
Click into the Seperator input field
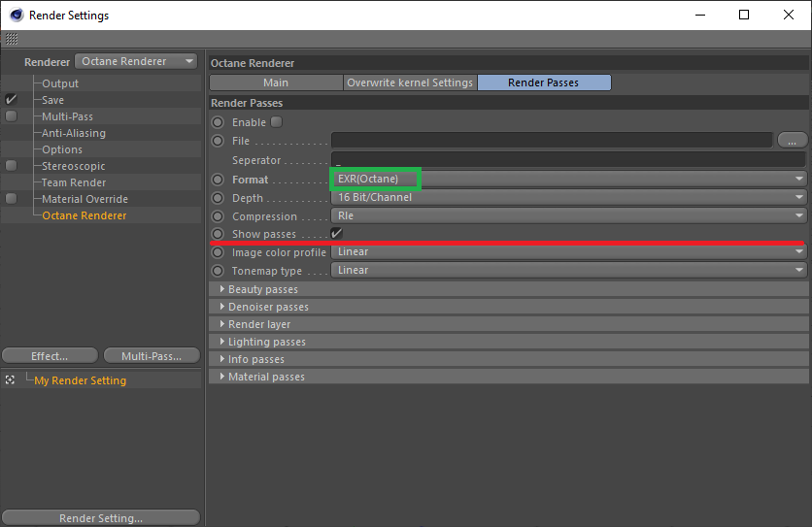[568, 159]
